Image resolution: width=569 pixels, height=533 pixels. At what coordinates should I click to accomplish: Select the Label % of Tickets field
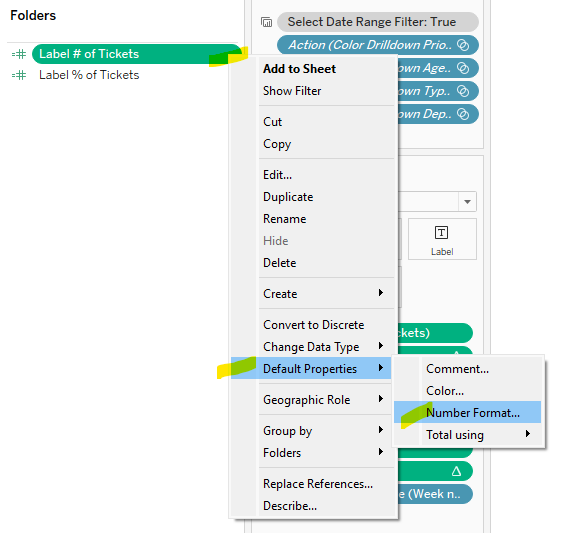click(89, 75)
